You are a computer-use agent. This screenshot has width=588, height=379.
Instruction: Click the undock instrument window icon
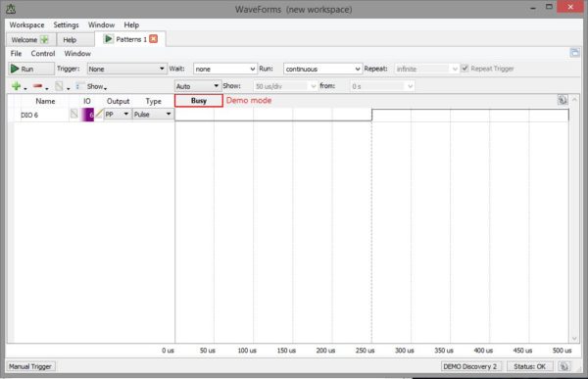pyautogui.click(x=574, y=53)
